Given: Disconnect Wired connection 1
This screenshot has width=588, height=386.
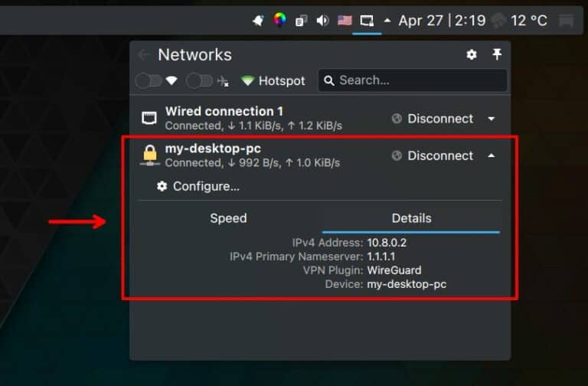Looking at the screenshot, I should tap(433, 119).
